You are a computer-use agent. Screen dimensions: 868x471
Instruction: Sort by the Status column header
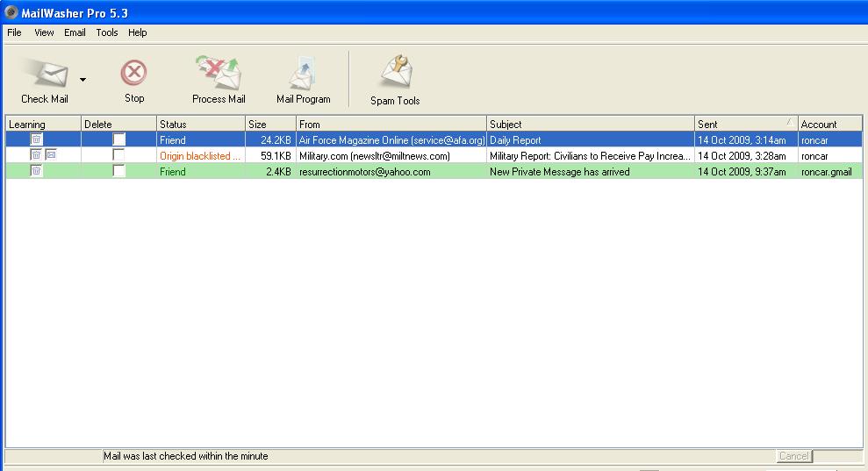click(x=200, y=124)
